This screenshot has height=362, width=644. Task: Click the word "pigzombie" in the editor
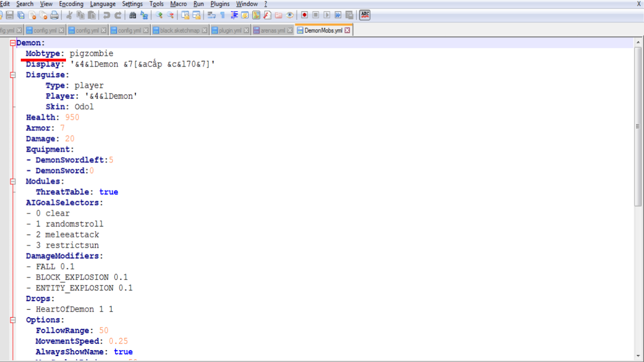[x=91, y=54]
